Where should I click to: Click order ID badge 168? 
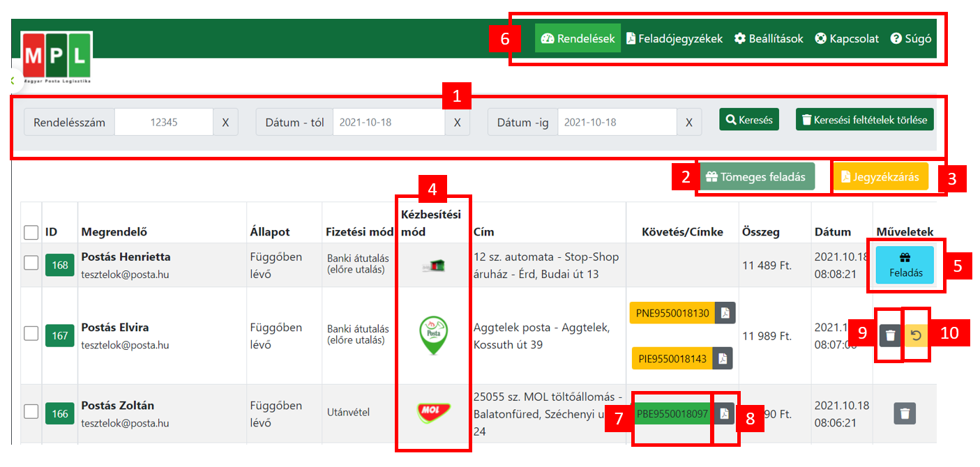coord(60,265)
